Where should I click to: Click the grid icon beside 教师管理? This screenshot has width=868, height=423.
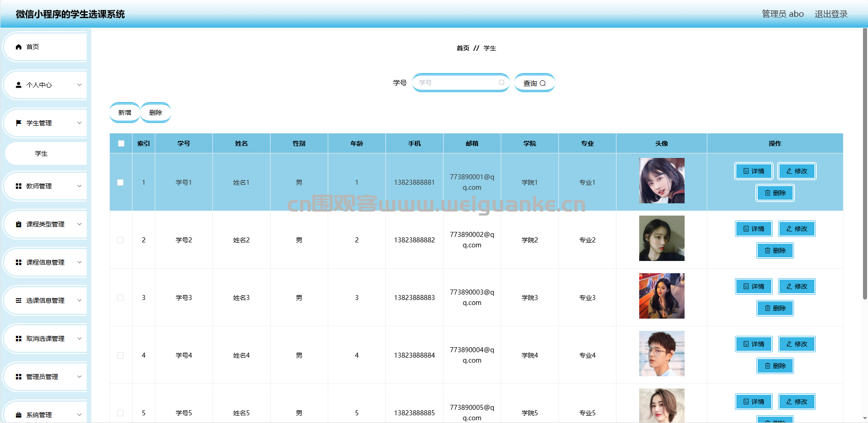(x=19, y=186)
